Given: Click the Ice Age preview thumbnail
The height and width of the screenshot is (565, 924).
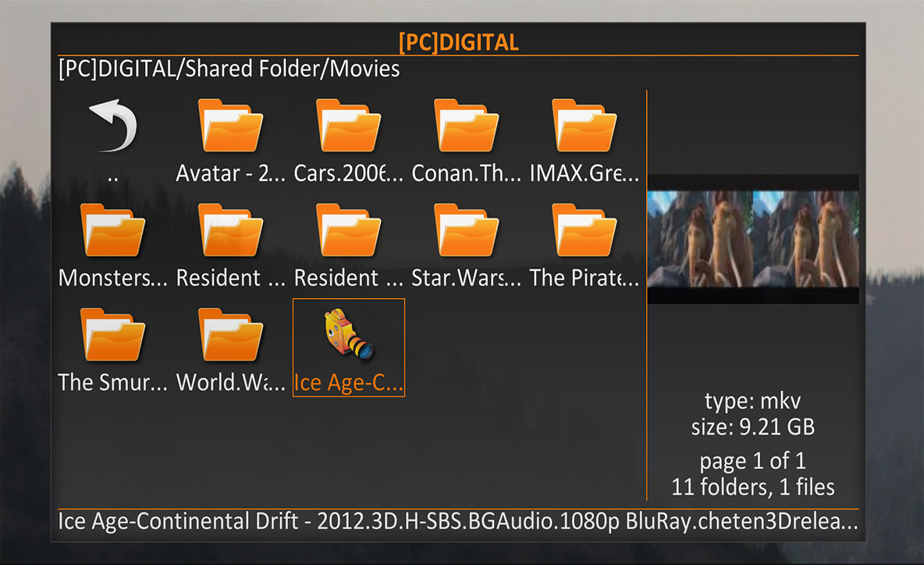Looking at the screenshot, I should point(752,239).
